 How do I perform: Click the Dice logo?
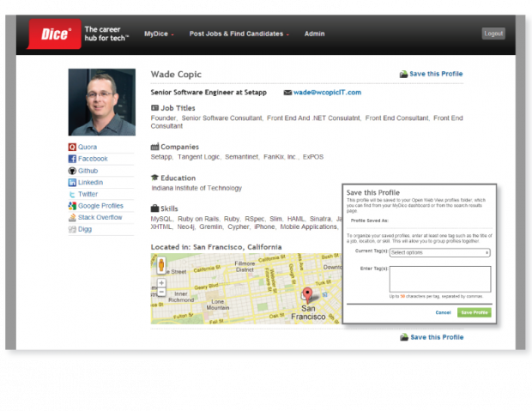click(x=54, y=34)
